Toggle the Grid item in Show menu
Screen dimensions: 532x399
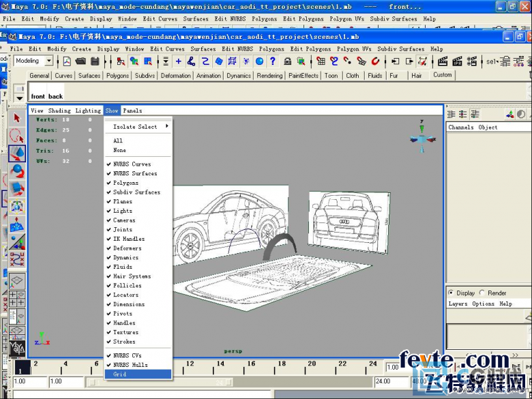(x=138, y=374)
